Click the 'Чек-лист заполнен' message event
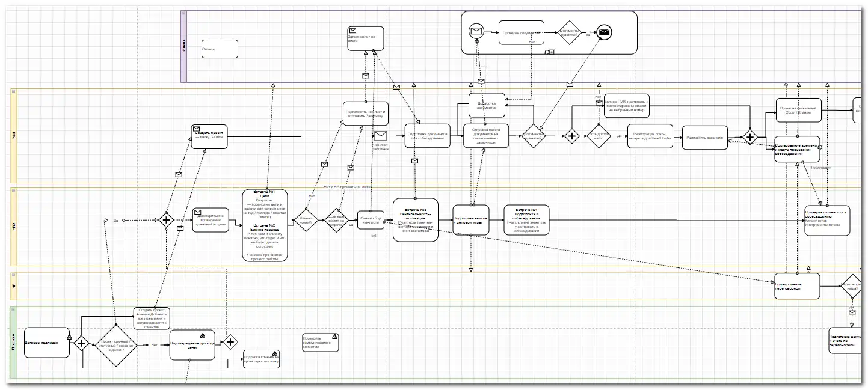This screenshot has width=868, height=390. click(380, 136)
